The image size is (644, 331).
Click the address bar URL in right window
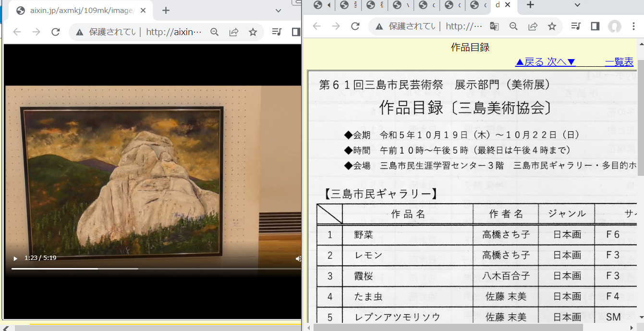pos(464,26)
